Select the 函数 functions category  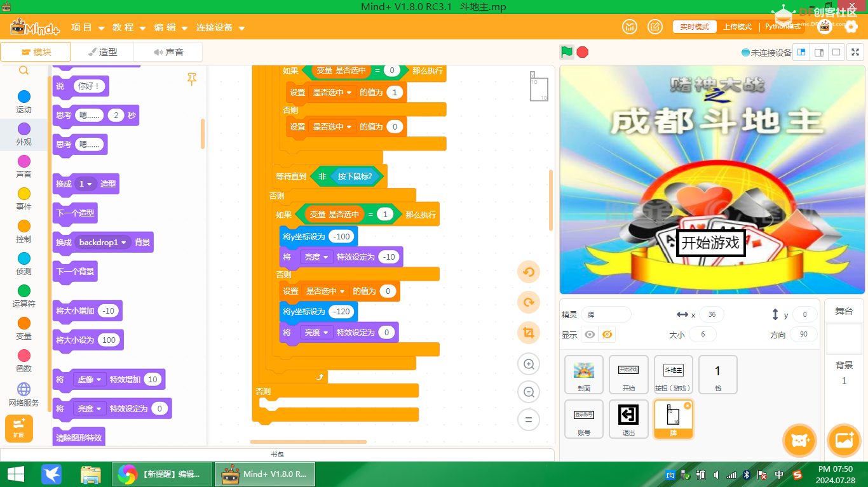click(x=24, y=361)
